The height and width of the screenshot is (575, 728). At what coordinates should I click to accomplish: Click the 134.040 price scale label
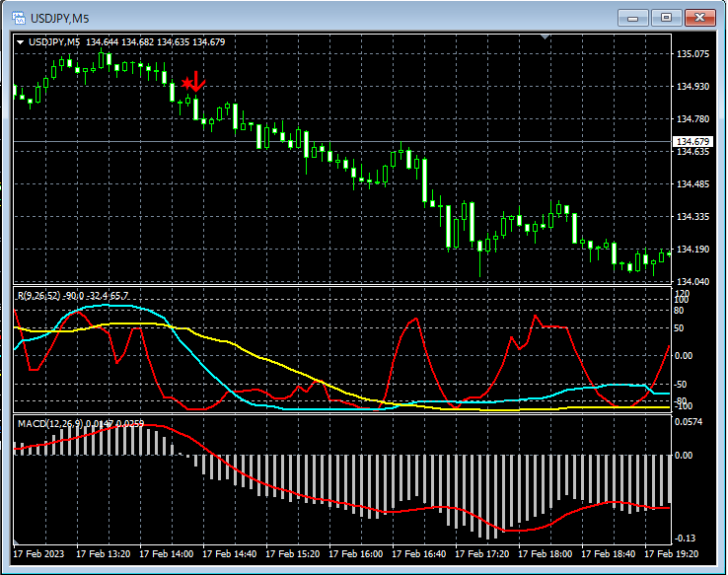point(692,282)
